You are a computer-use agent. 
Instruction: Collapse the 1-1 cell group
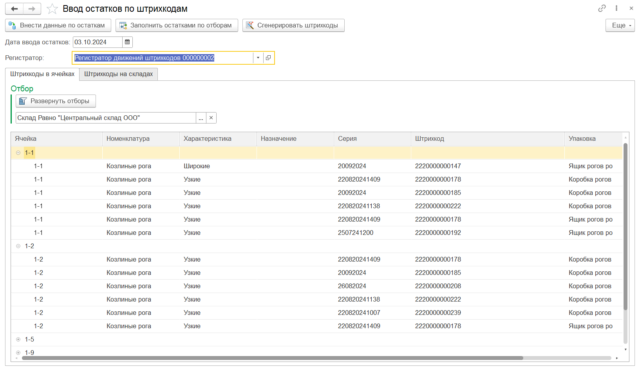(x=18, y=153)
